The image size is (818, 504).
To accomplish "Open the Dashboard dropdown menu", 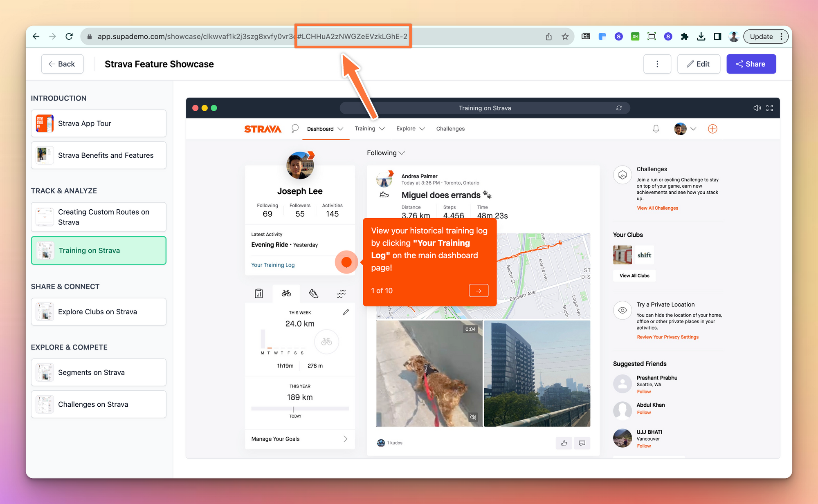I will 325,129.
